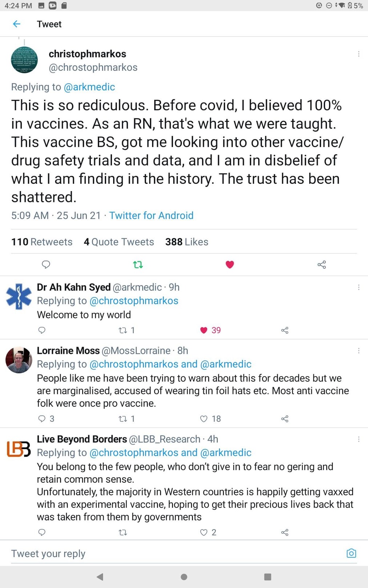Open the camera icon in the reply bar
The image size is (368, 588).
[351, 553]
